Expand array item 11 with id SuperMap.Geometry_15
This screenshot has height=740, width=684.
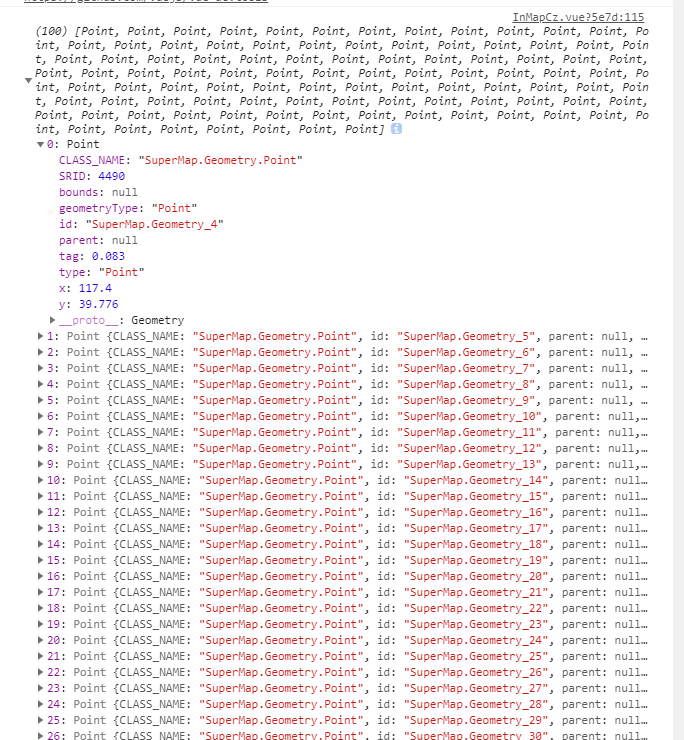(x=41, y=496)
